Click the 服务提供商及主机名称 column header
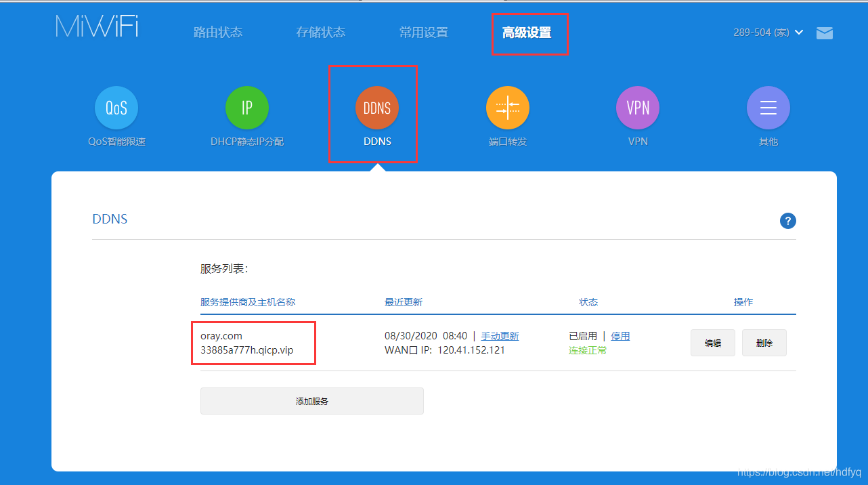Viewport: 868px width, 485px height. point(248,302)
